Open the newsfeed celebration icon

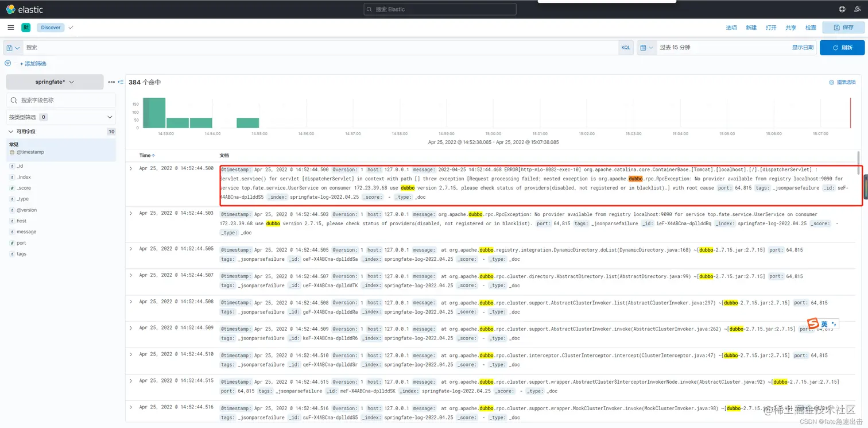[858, 9]
